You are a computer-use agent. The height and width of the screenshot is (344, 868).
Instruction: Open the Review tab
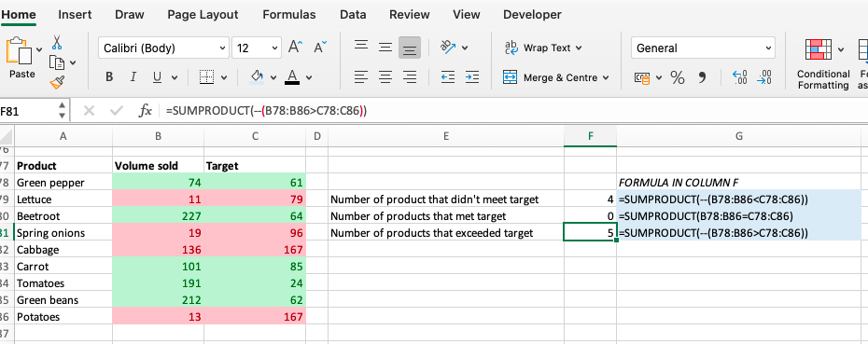tap(409, 15)
